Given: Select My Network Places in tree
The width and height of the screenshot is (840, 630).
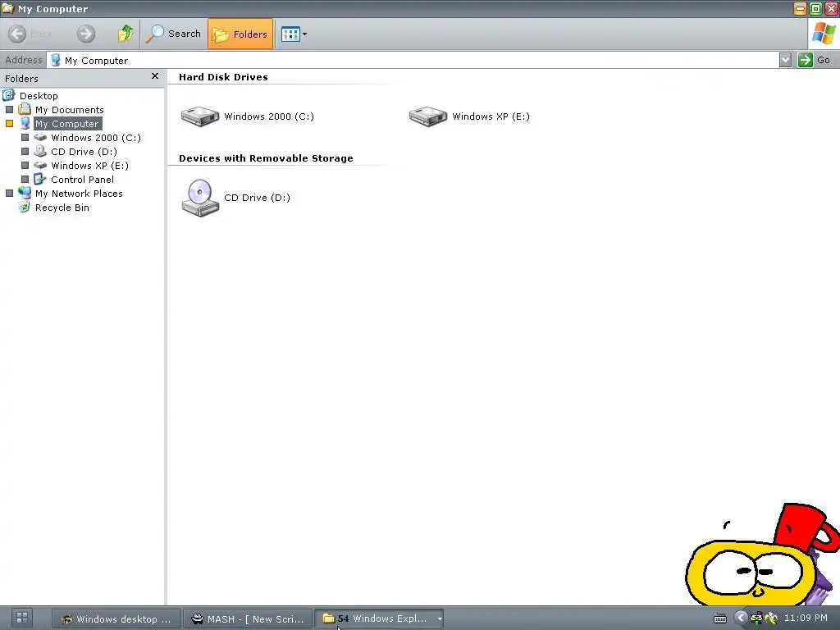Looking at the screenshot, I should (x=79, y=194).
